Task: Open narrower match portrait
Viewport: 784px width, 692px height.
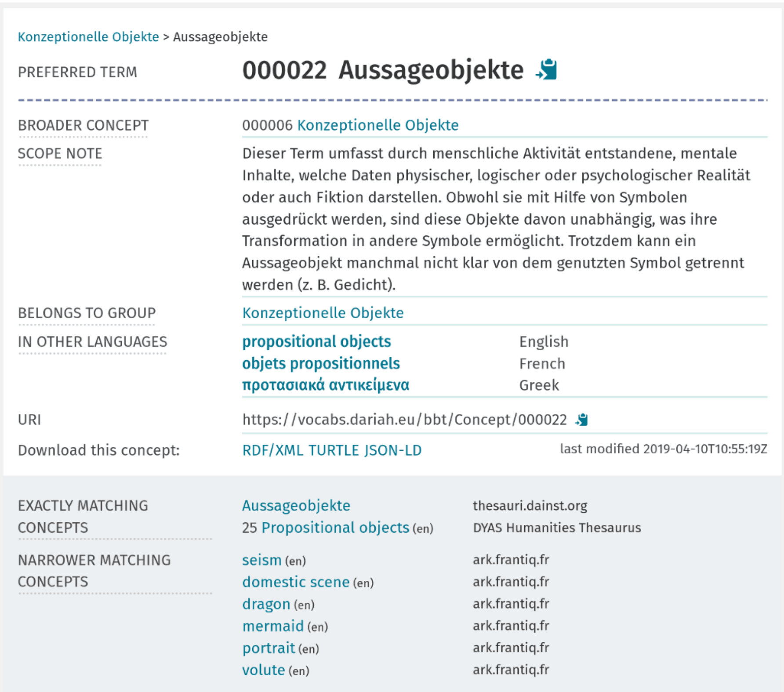Action: (269, 648)
